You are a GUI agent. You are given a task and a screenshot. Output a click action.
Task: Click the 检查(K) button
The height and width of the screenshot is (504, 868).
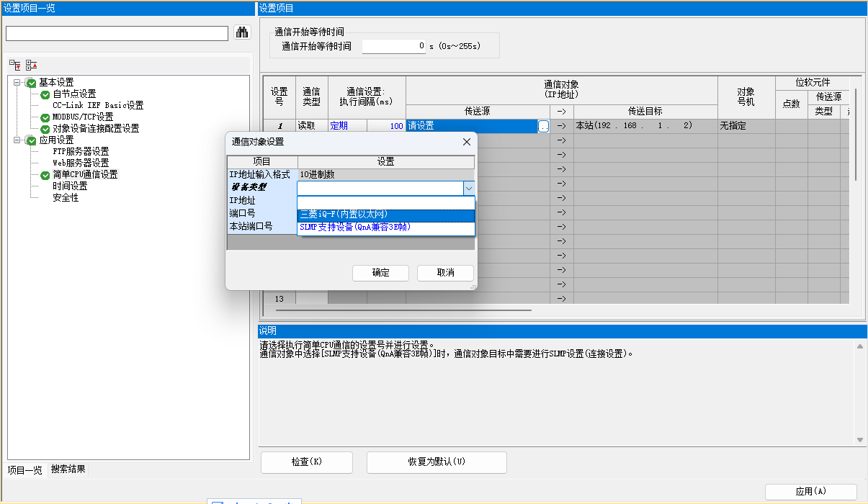coord(306,462)
